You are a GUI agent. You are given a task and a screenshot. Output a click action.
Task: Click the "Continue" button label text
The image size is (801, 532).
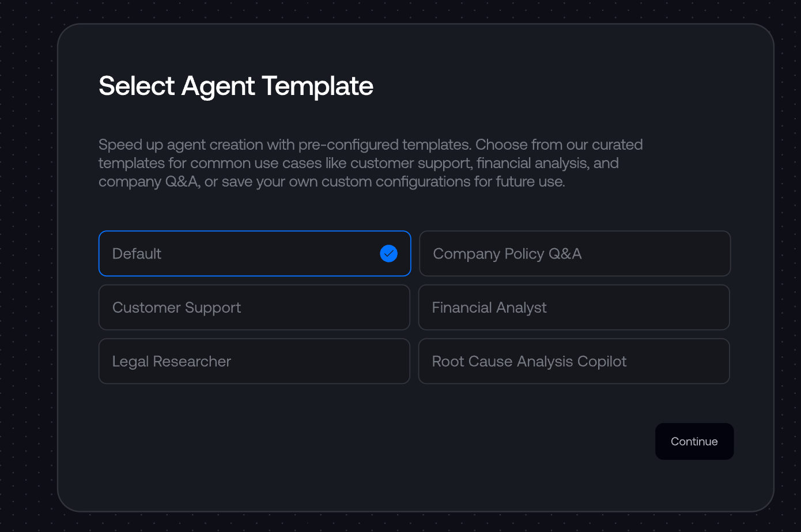tap(694, 442)
